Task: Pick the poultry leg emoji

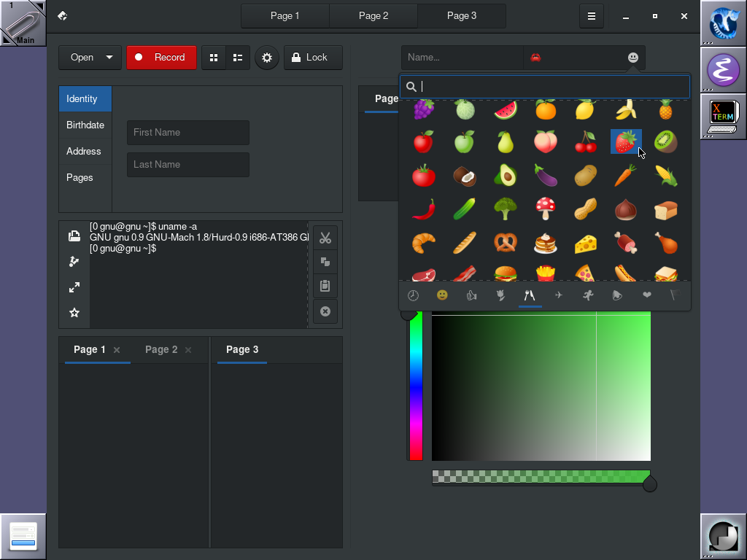Action: pos(666,244)
